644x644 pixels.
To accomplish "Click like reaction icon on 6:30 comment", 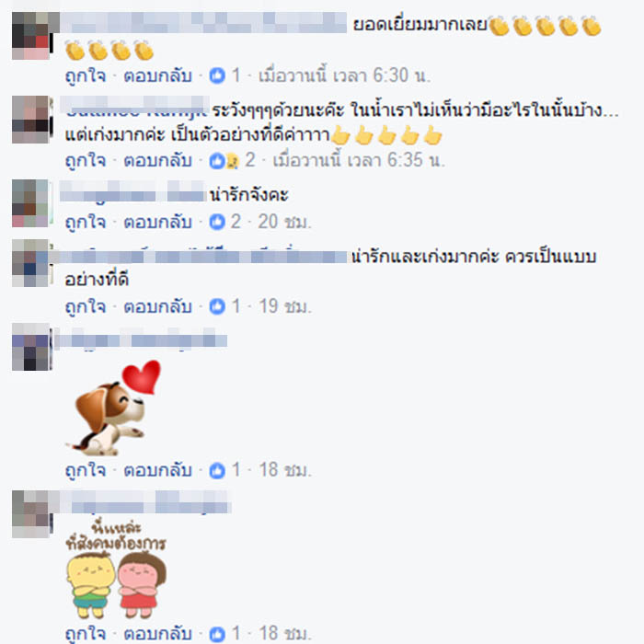I will tap(217, 75).
